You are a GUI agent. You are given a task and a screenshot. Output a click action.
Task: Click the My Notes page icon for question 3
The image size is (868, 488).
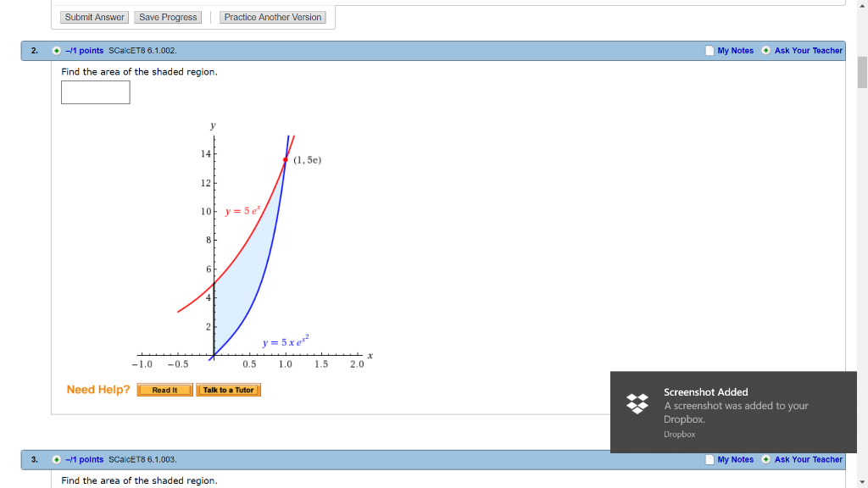tap(709, 459)
